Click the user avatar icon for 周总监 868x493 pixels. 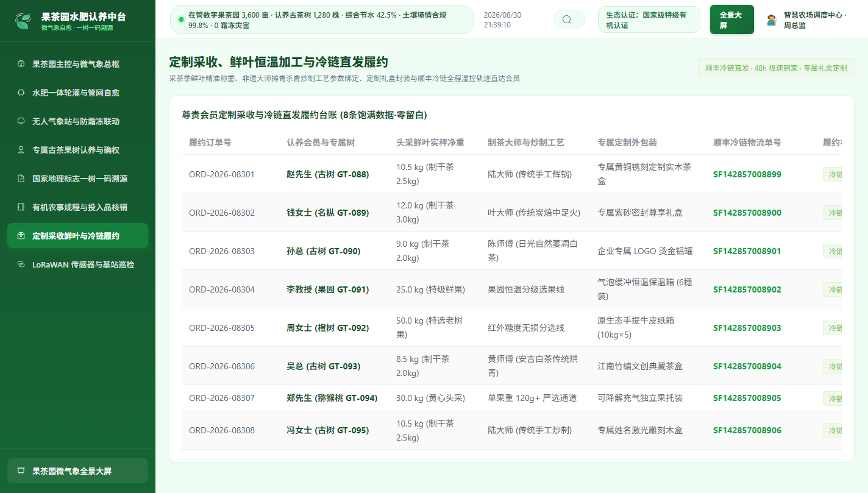click(772, 20)
